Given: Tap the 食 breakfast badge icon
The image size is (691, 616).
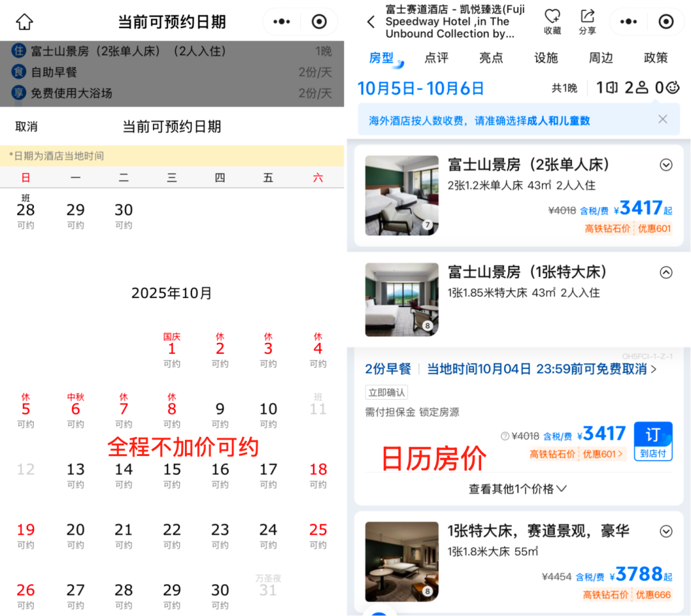Looking at the screenshot, I should click(x=19, y=72).
